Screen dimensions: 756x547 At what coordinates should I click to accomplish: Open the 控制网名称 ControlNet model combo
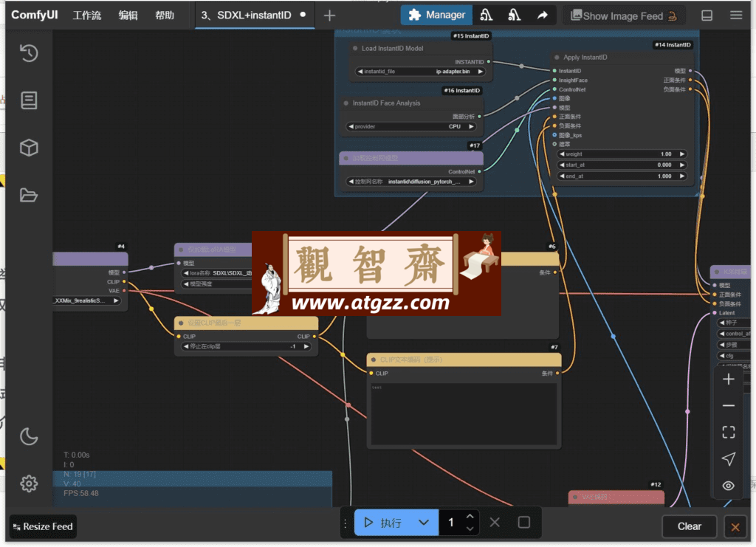tap(410, 182)
